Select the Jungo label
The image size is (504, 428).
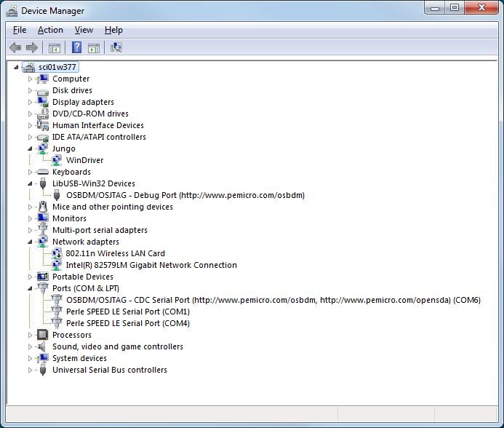pyautogui.click(x=64, y=148)
